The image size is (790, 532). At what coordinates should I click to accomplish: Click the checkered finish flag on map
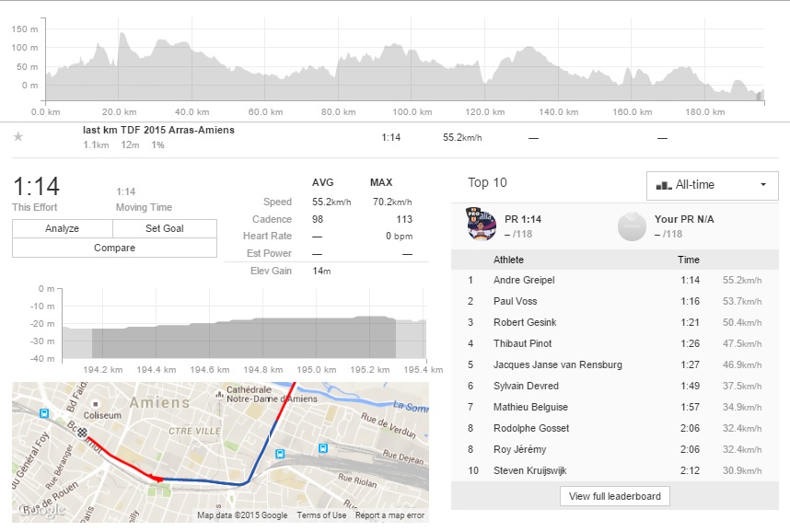pyautogui.click(x=82, y=434)
